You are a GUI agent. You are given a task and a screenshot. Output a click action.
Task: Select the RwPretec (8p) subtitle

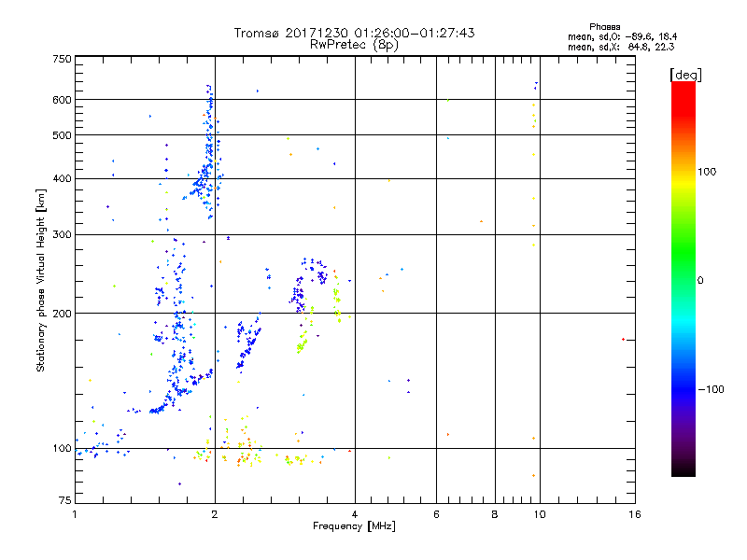354,44
